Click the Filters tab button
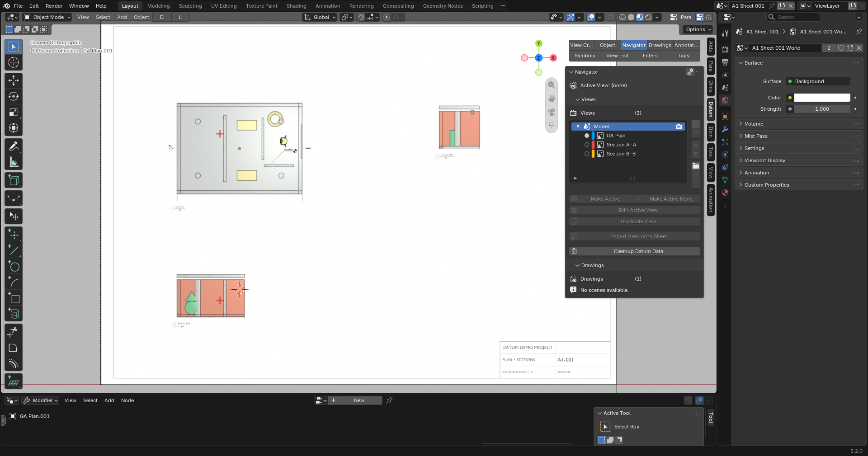 650,56
